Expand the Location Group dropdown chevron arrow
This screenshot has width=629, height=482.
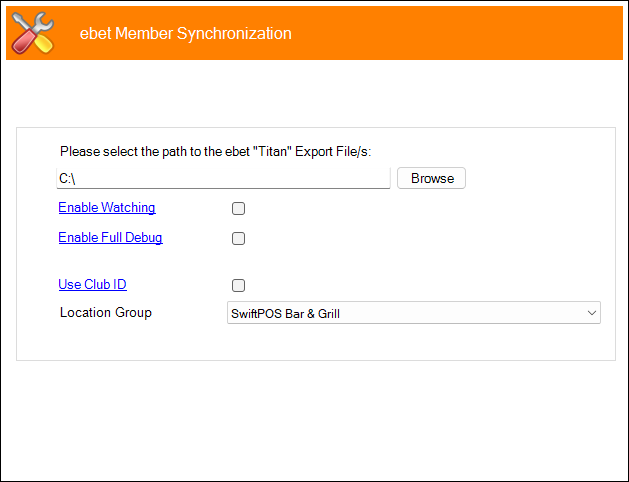(x=592, y=313)
